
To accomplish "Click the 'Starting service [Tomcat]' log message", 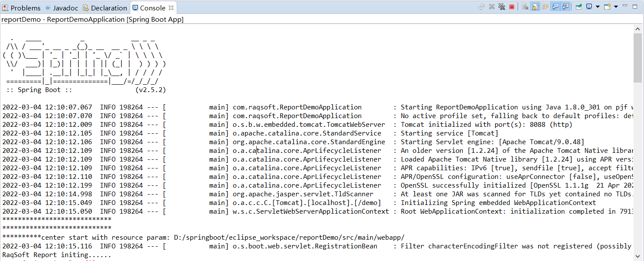I will pos(449,133).
